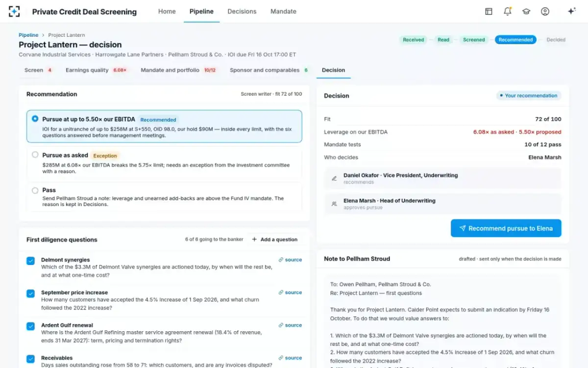Switch to the Screen tab

38,70
